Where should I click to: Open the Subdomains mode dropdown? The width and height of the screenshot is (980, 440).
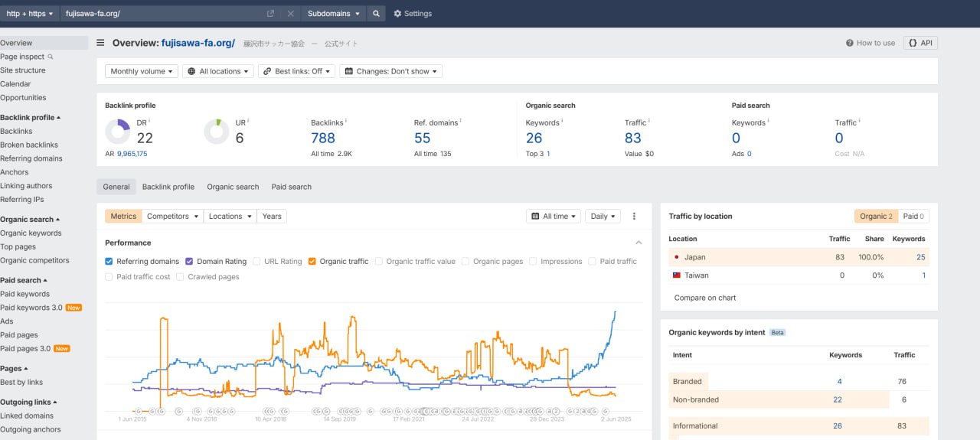[333, 14]
